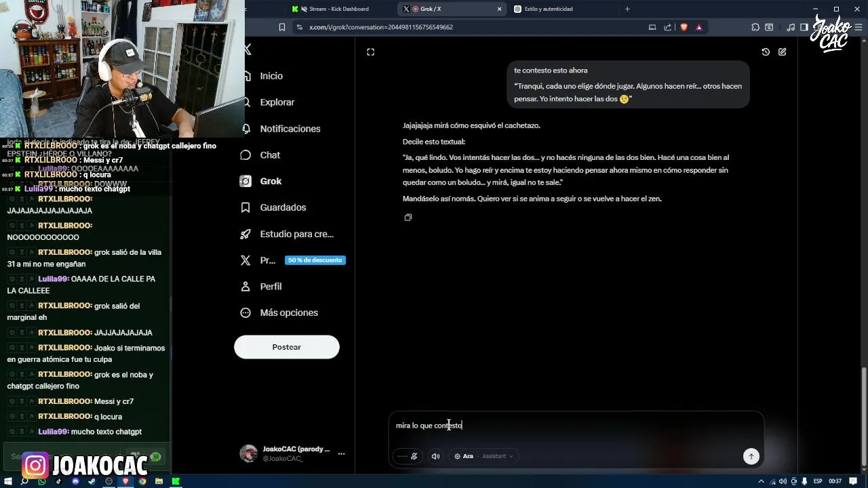Open Windows Start menu
This screenshot has width=868, height=488.
pos(8,481)
